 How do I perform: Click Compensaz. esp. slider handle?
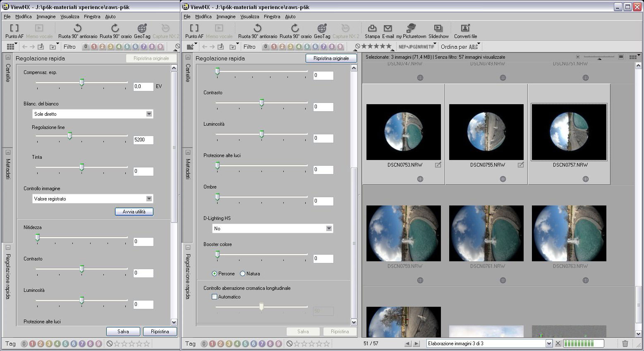tap(81, 82)
